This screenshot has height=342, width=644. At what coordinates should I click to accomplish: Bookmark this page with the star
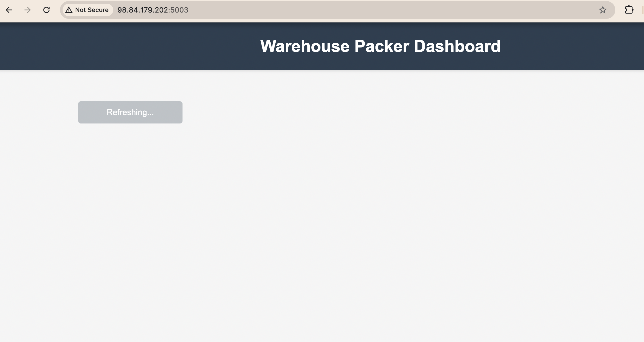603,10
